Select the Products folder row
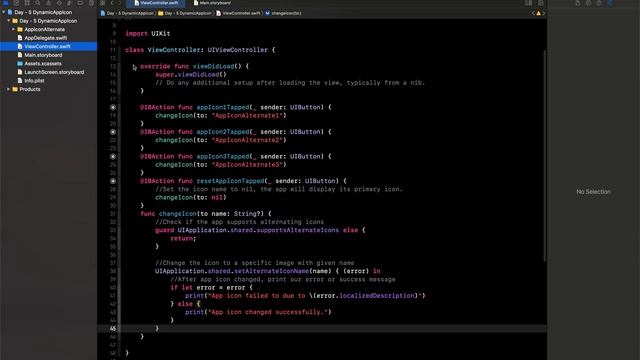Screen dimensions: 640x360 [x=49, y=89]
